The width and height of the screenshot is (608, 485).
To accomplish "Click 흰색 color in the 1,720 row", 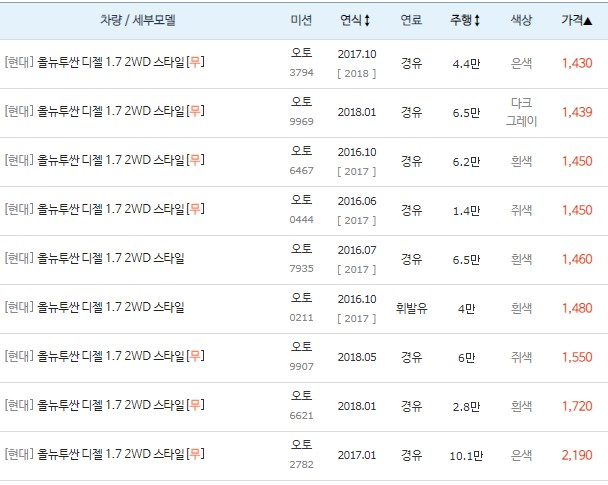I will click(x=521, y=407).
